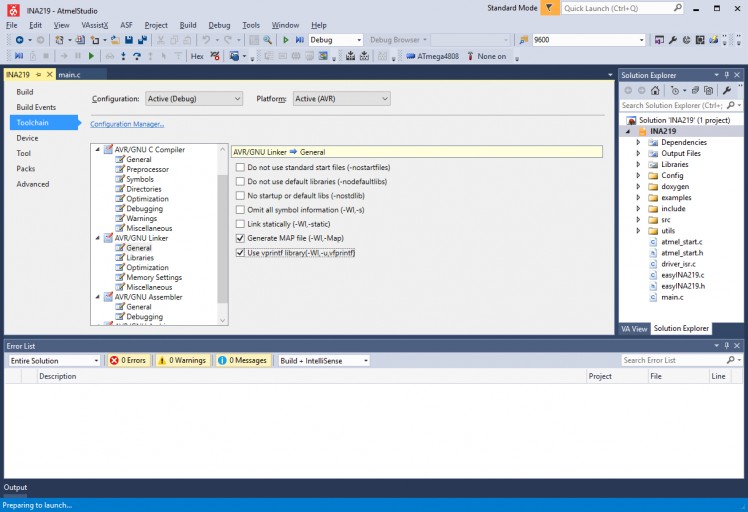Uncheck Generate MAP file option
This screenshot has width=748, height=512.
(240, 239)
